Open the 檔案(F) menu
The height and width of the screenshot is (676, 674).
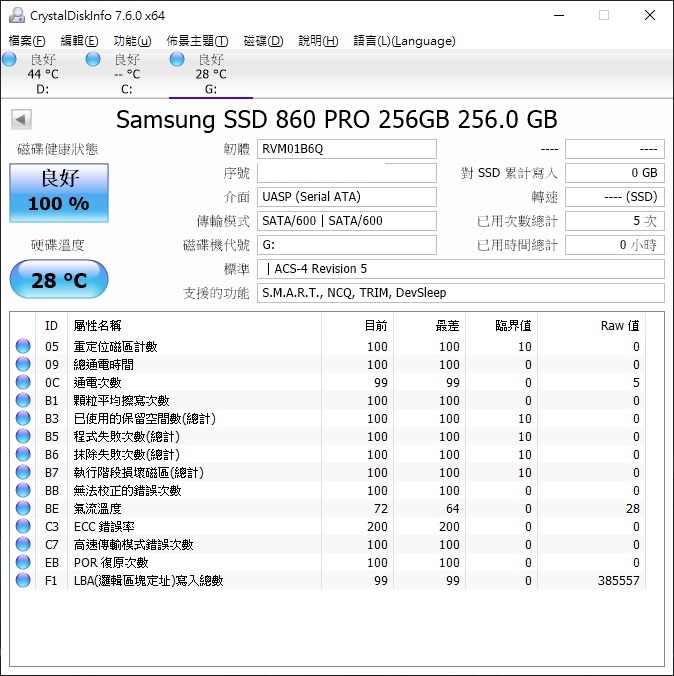[x=27, y=41]
